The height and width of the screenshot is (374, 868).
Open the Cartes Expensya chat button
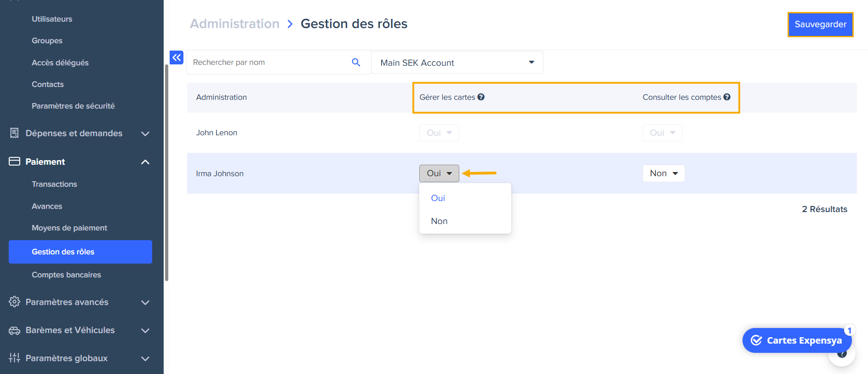(797, 340)
